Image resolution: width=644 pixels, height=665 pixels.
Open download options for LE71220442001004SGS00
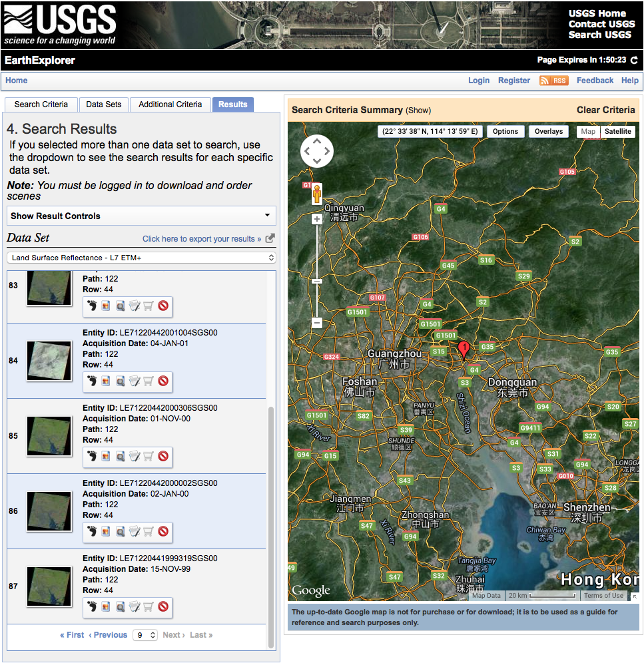(x=135, y=380)
